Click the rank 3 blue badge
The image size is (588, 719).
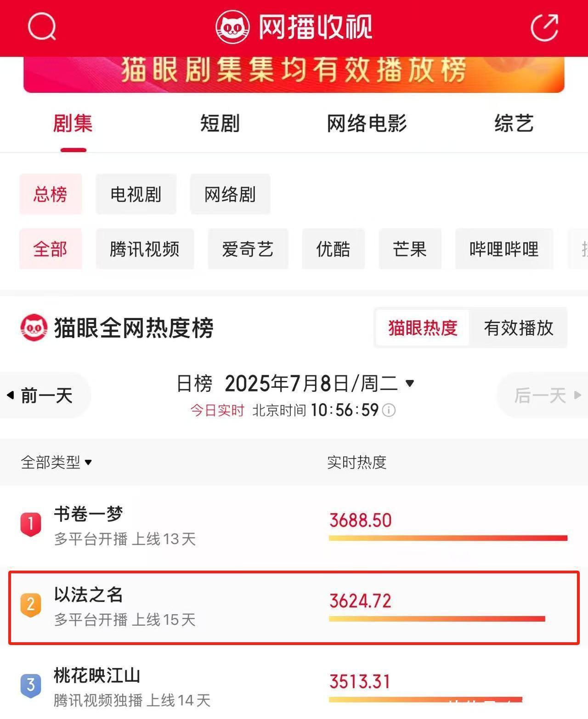[x=31, y=685]
